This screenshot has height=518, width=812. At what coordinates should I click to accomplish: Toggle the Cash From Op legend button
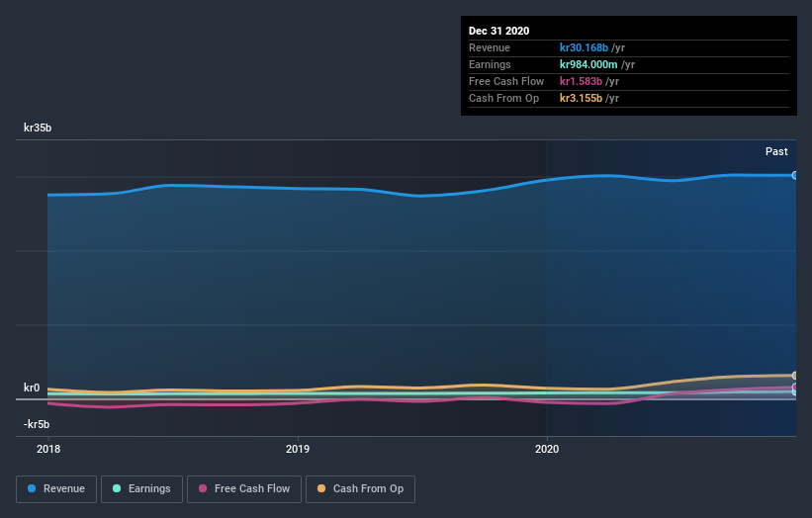point(360,489)
